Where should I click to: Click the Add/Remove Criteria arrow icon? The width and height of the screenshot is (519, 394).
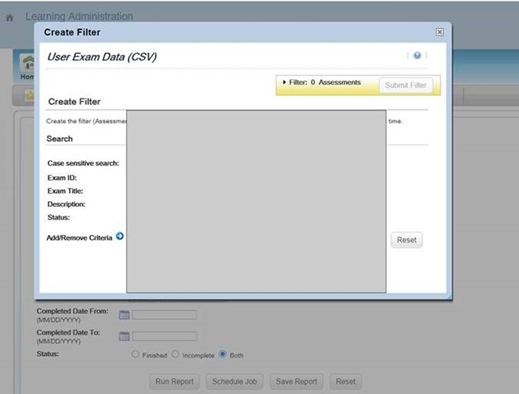tap(120, 236)
